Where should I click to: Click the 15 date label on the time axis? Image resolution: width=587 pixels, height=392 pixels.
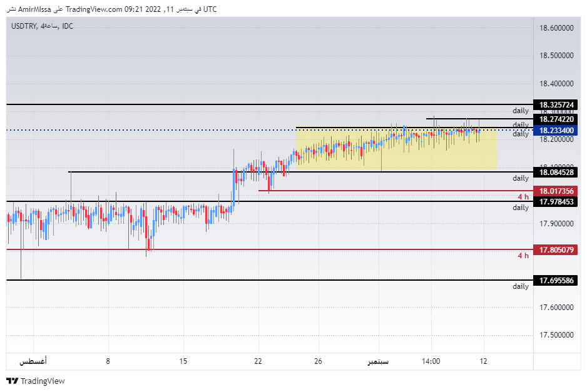[x=183, y=361]
